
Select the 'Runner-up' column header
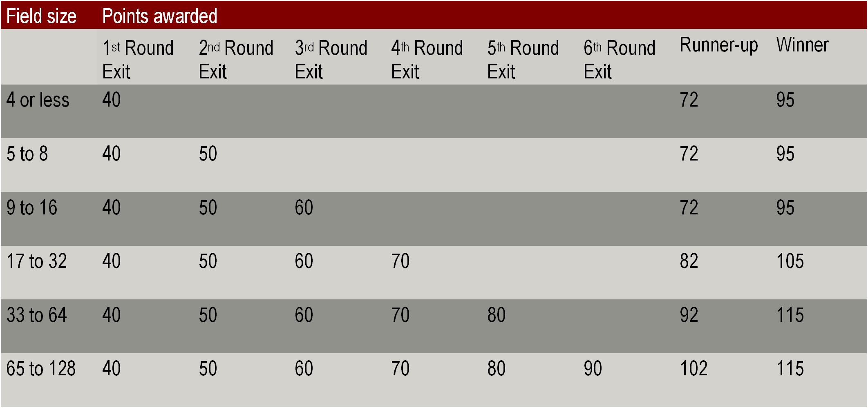tap(718, 45)
